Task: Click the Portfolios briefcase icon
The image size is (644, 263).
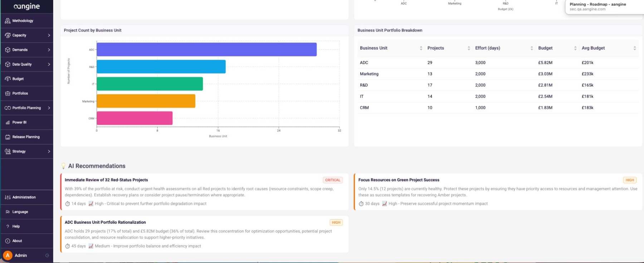Action: (8, 93)
